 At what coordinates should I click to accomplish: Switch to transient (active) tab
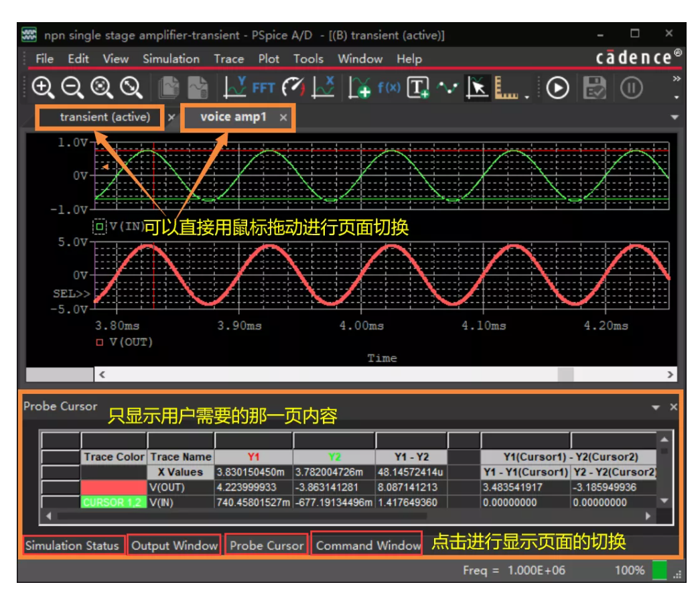(x=105, y=117)
